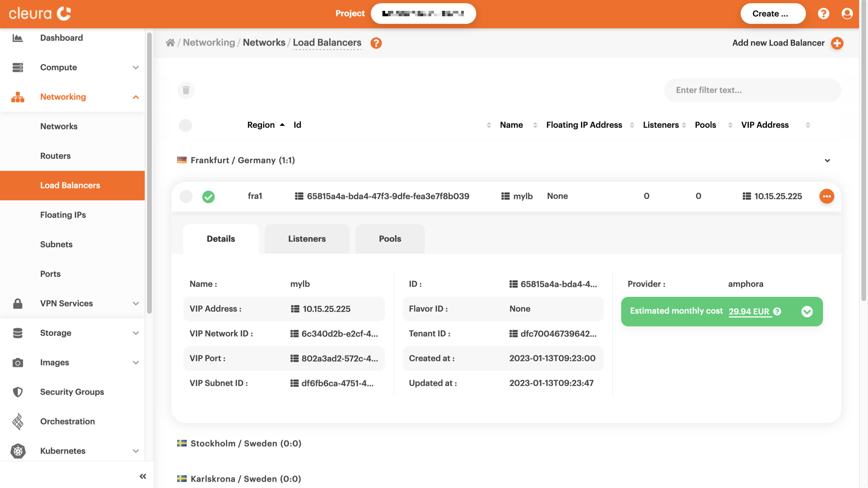
Task: Click the trash delete icon above the table
Action: coord(186,90)
